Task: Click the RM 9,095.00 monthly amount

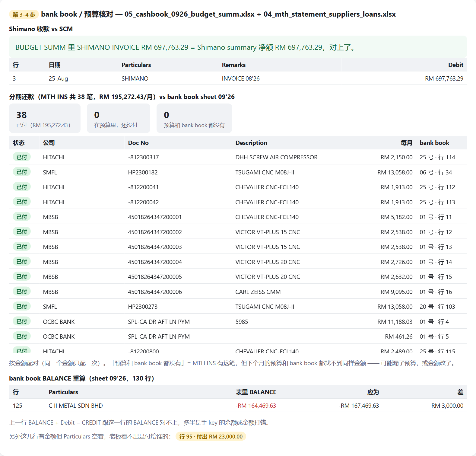Action: pyautogui.click(x=396, y=292)
